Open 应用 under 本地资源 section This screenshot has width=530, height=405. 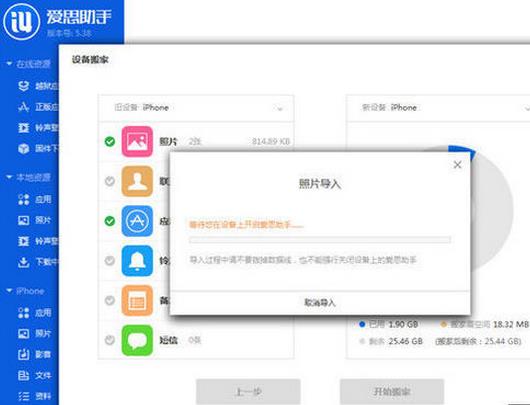(x=34, y=199)
